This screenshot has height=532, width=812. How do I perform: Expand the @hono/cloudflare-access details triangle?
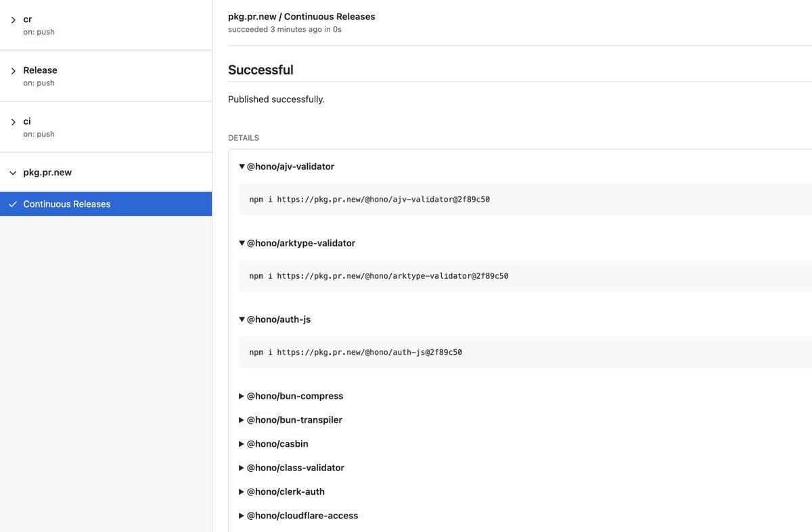click(242, 516)
